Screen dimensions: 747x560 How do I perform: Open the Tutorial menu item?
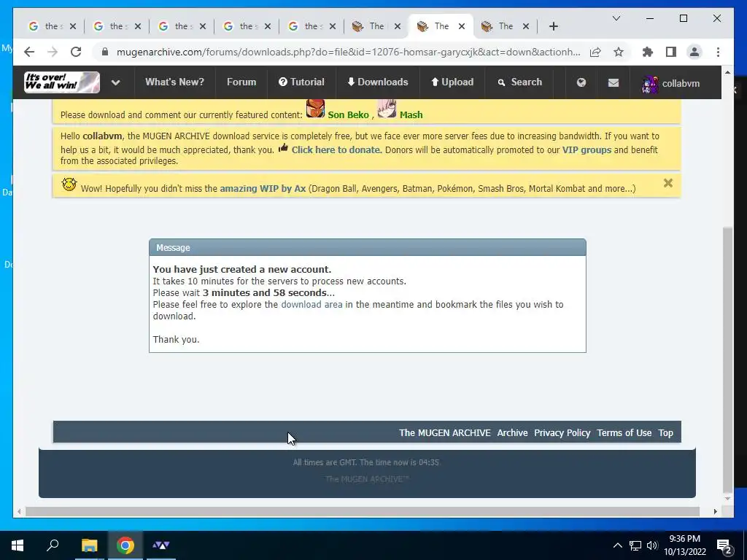[301, 82]
